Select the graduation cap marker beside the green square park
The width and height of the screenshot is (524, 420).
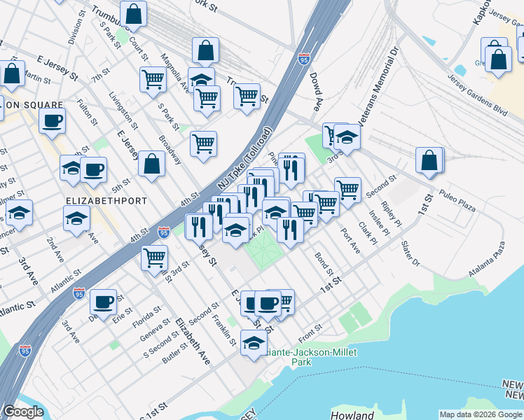point(236,232)
